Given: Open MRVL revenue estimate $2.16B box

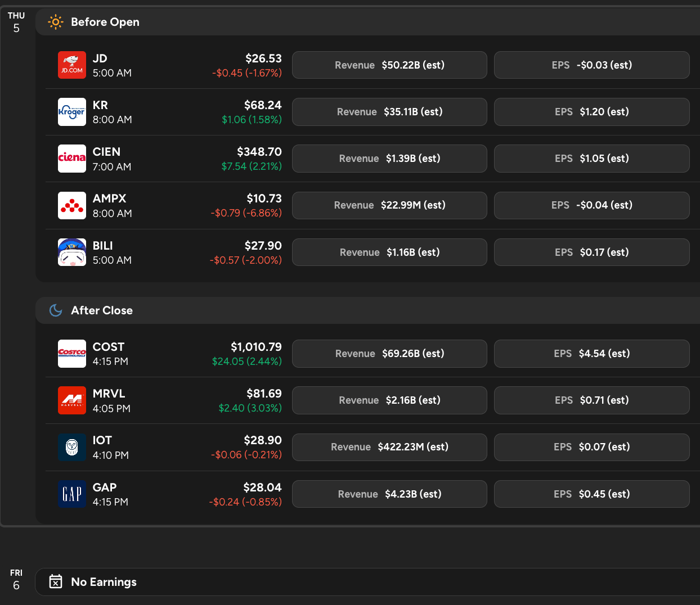Looking at the screenshot, I should (389, 400).
